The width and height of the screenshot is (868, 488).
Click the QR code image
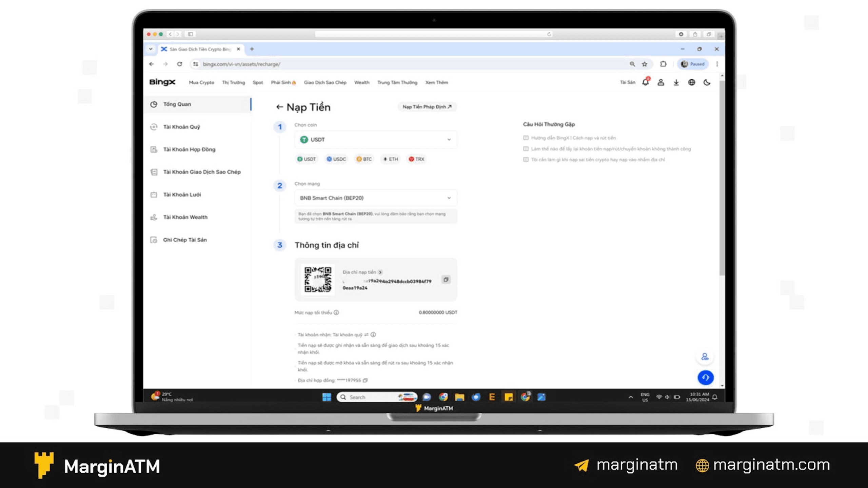coord(318,280)
